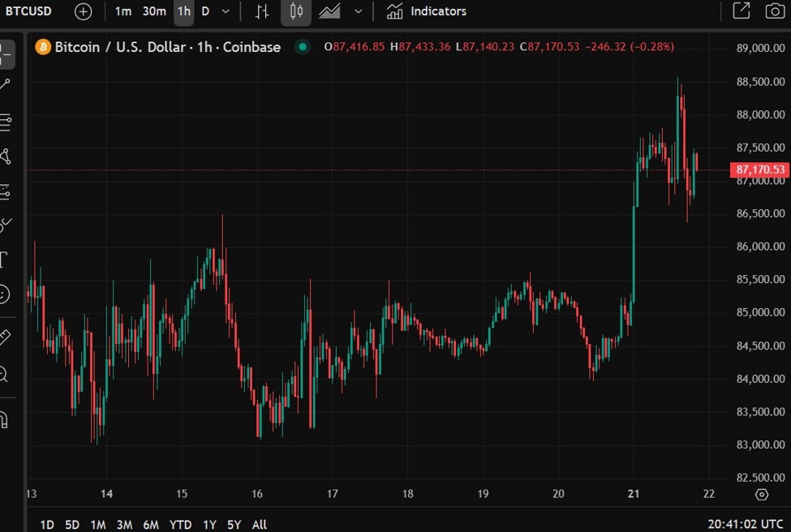
Task: Click the BTCUSD symbol search field
Action: tap(28, 11)
